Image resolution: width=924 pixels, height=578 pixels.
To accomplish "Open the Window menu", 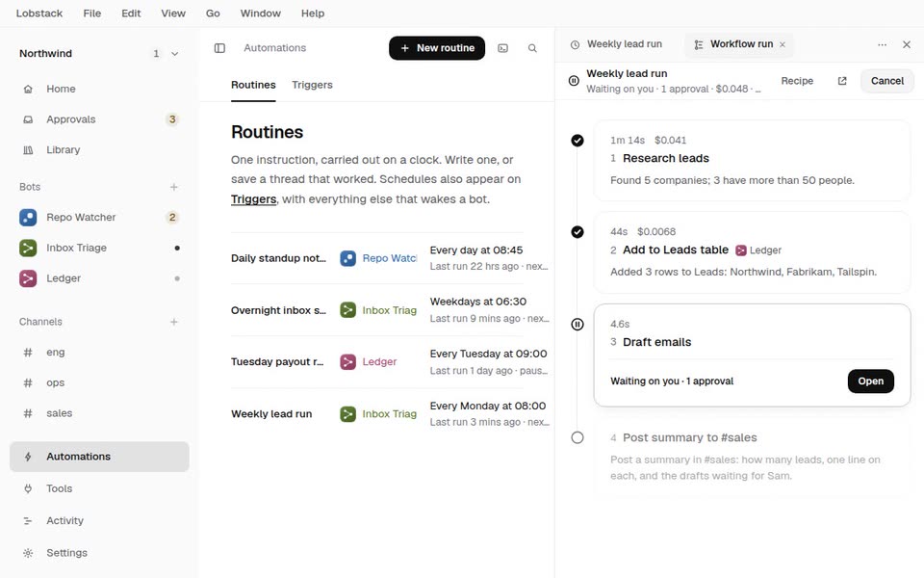I will coord(261,13).
